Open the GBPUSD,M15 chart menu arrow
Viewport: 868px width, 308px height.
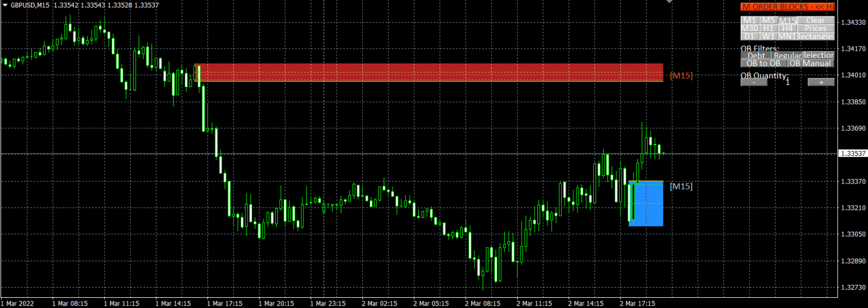tap(5, 5)
